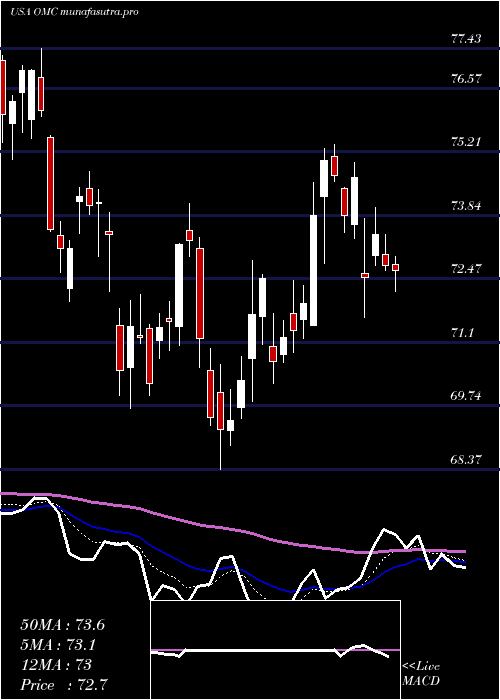Screen dimensions: 500x700
Task: Click inside the MACD inset chart panel
Action: [275, 650]
